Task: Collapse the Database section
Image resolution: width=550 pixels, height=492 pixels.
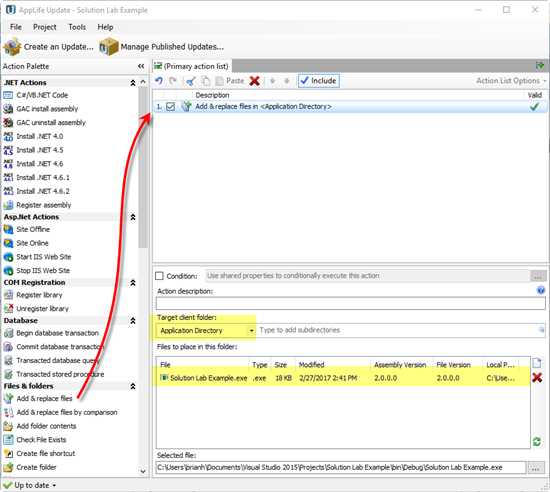Action: coord(133,321)
